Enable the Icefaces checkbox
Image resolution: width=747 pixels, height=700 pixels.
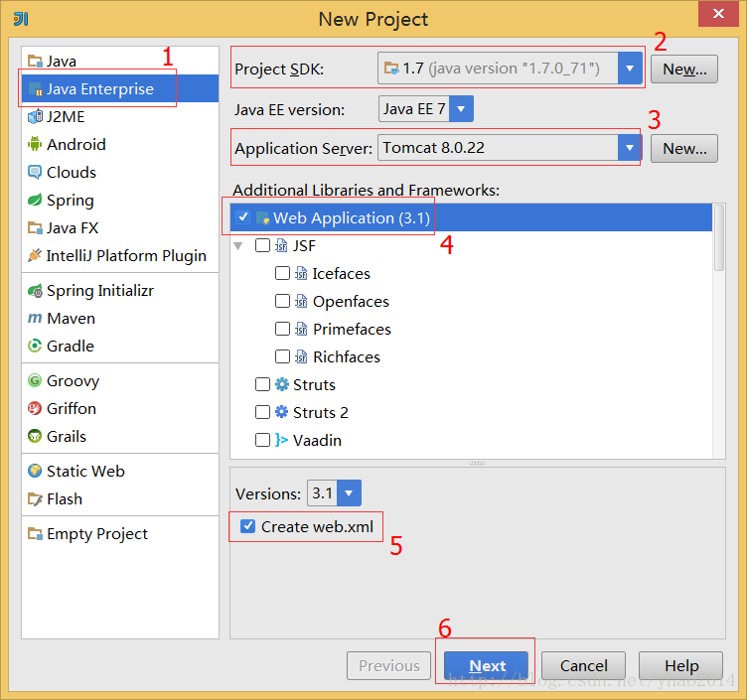click(282, 273)
